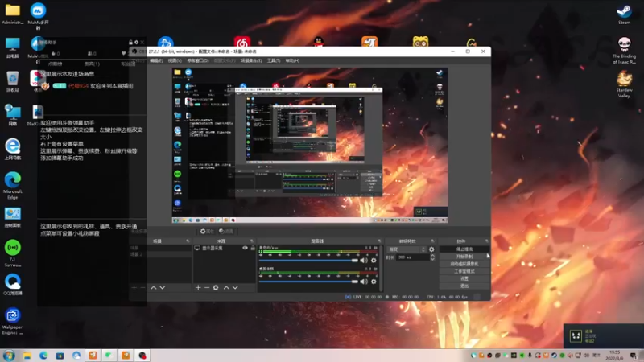644x362 pixels.
Task: Open QQ Browser desktop shortcut
Action: (12, 285)
